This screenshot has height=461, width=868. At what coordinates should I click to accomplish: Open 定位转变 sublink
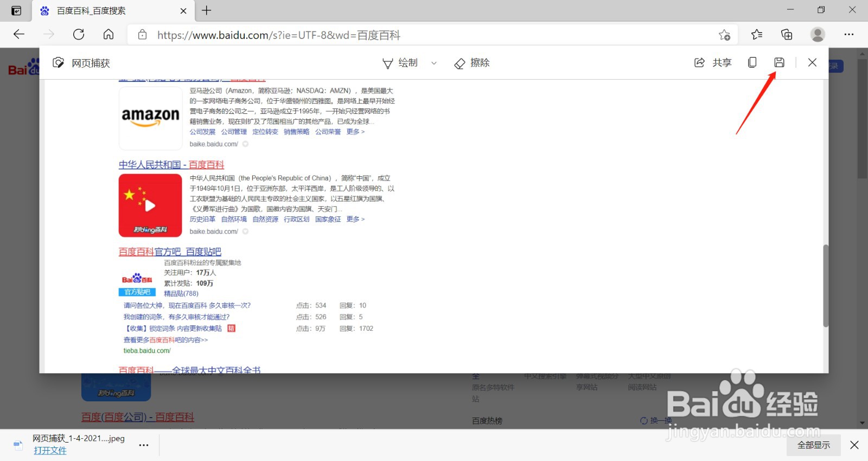pyautogui.click(x=265, y=132)
